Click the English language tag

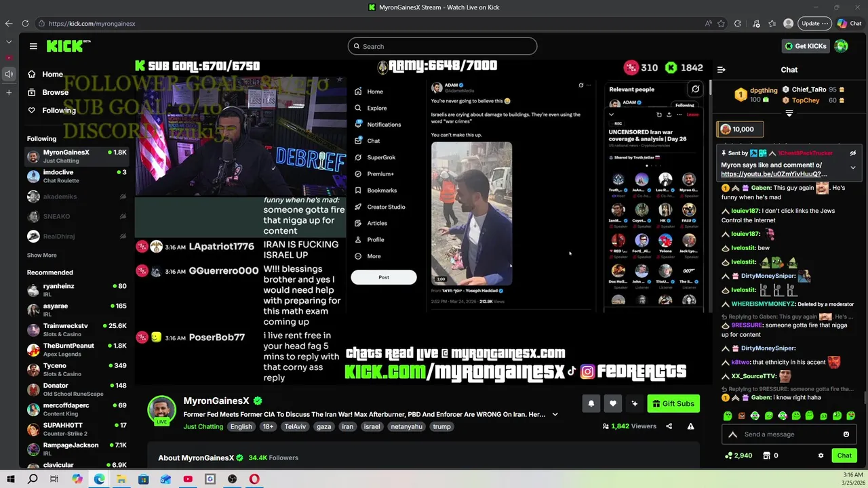[x=241, y=426]
